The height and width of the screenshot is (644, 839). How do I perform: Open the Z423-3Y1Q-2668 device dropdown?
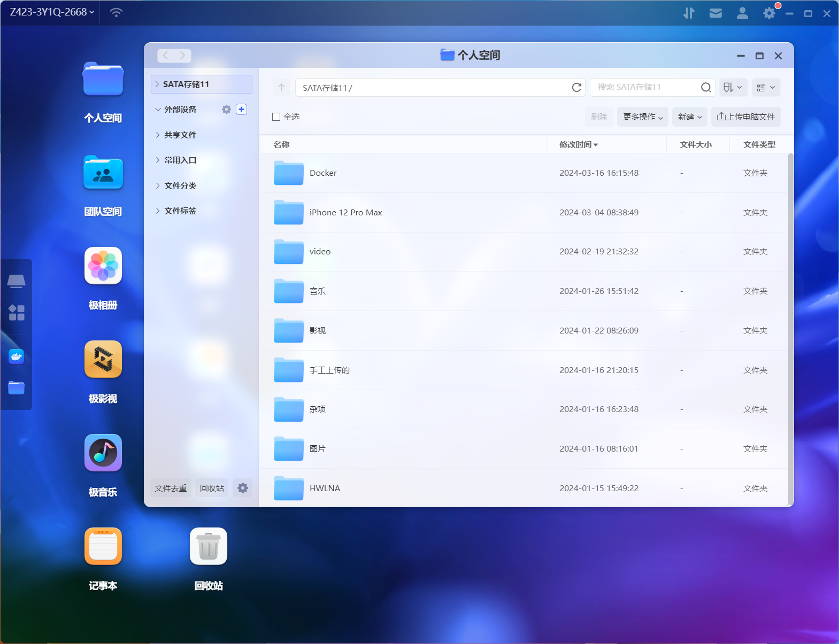tap(52, 12)
